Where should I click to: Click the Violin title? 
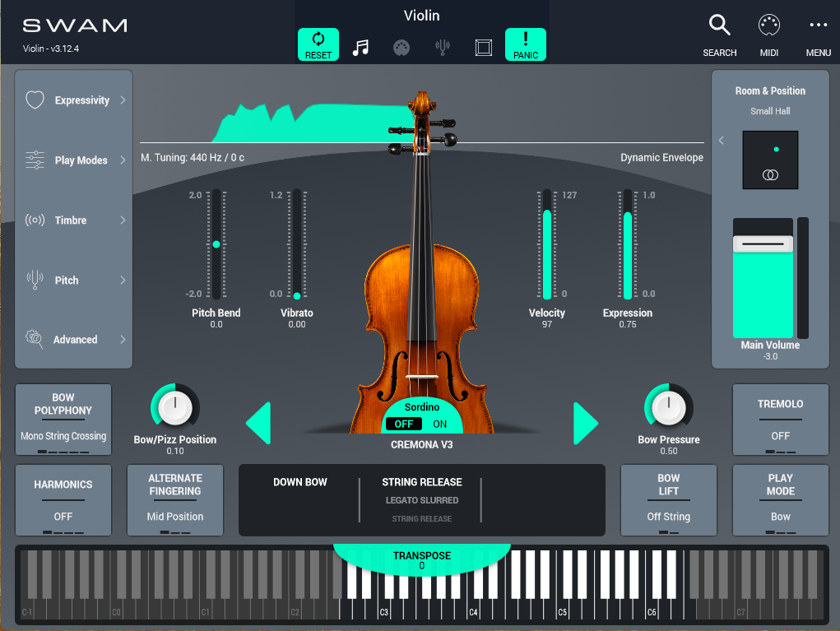[421, 16]
